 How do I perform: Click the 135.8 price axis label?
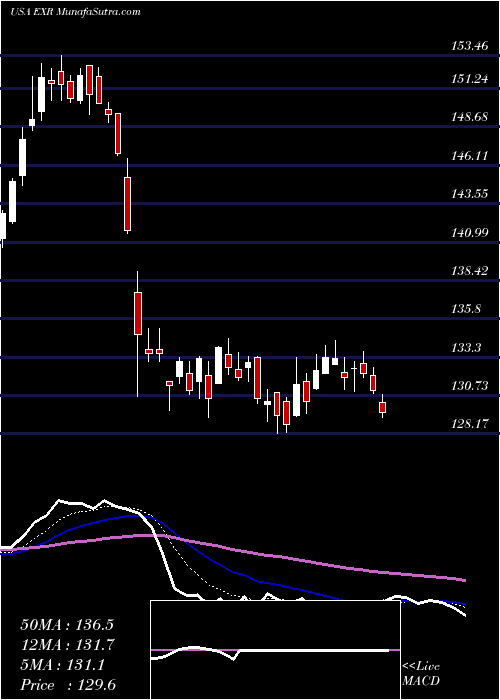(x=466, y=308)
